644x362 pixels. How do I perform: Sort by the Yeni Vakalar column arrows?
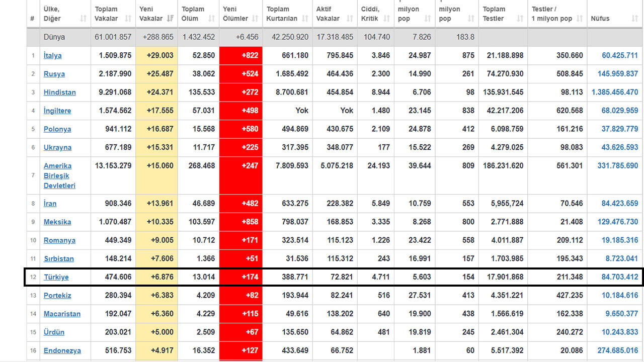point(170,19)
